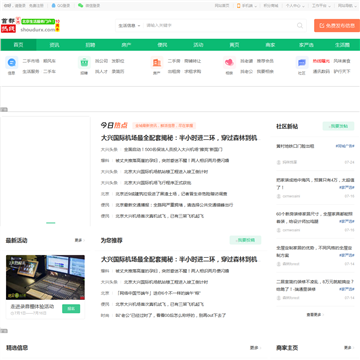
Task: Click the user avatar icon under the 07-24 post
Action: (x=279, y=162)
